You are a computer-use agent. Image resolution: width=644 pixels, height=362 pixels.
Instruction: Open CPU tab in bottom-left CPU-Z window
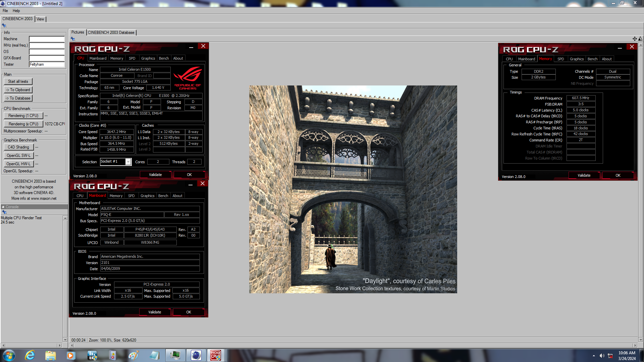[80, 196]
